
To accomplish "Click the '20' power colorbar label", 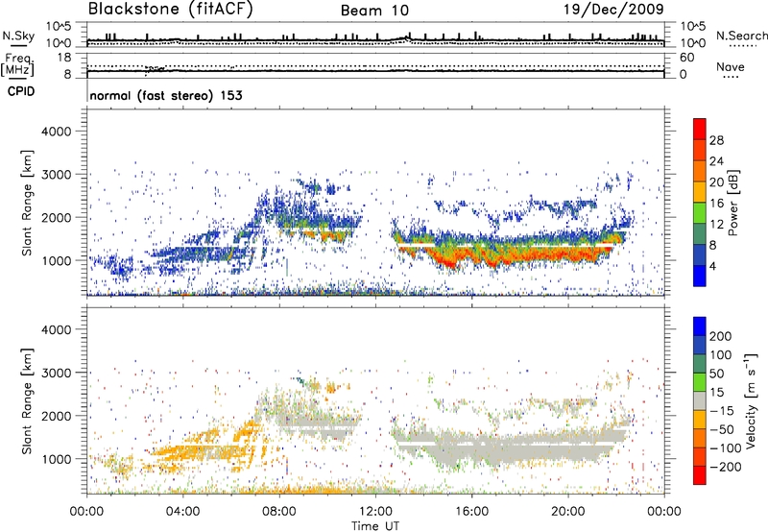I will point(716,182).
